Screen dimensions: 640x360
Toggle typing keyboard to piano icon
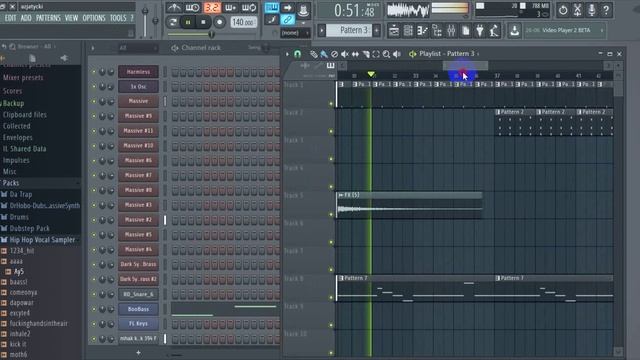pyautogui.click(x=271, y=7)
